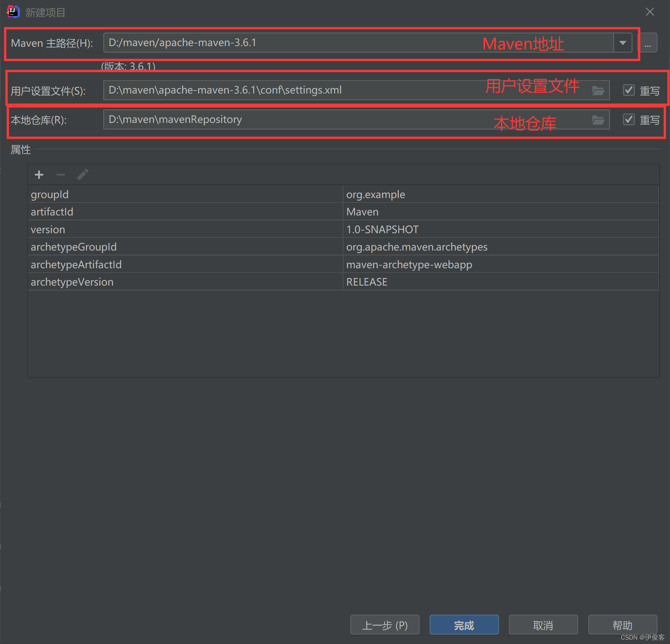Click the 完成 finish button
Screen dimensions: 670x644
click(464, 625)
